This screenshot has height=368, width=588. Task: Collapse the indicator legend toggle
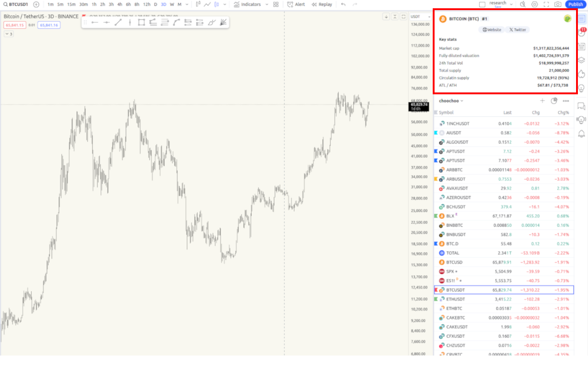click(9, 34)
